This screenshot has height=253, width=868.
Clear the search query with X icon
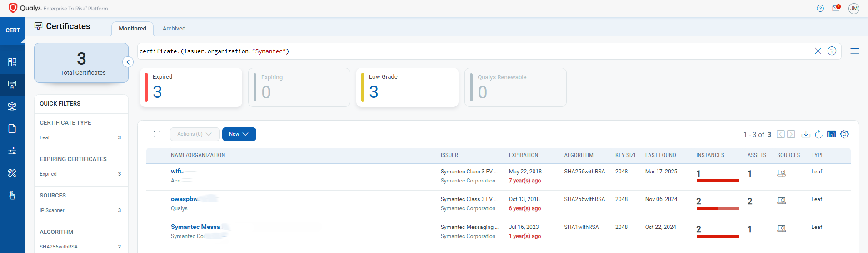click(x=818, y=51)
